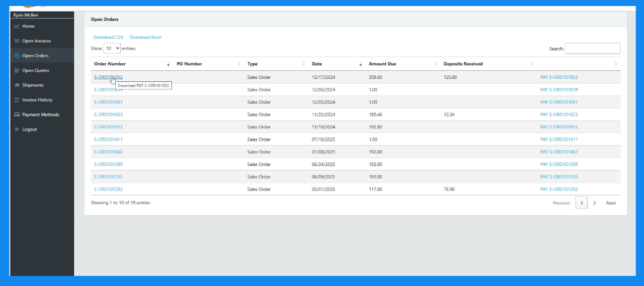Click the Download Excel link

pyautogui.click(x=145, y=37)
